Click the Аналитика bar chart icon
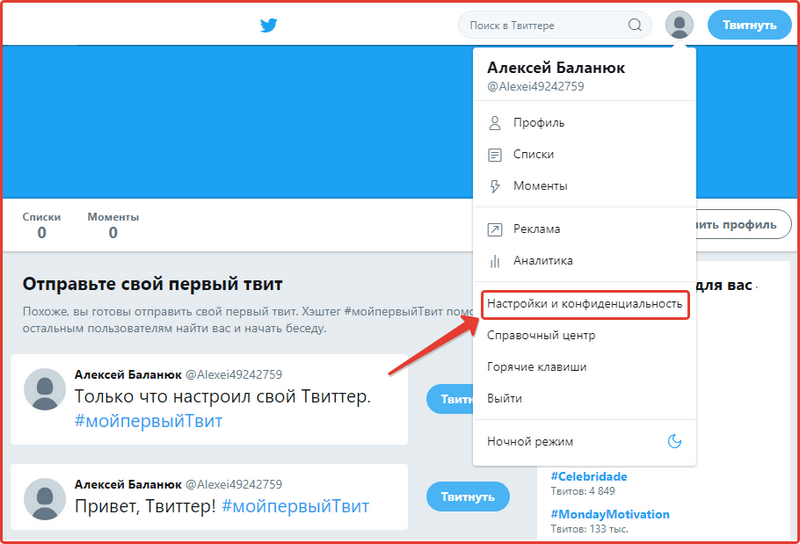 click(494, 261)
